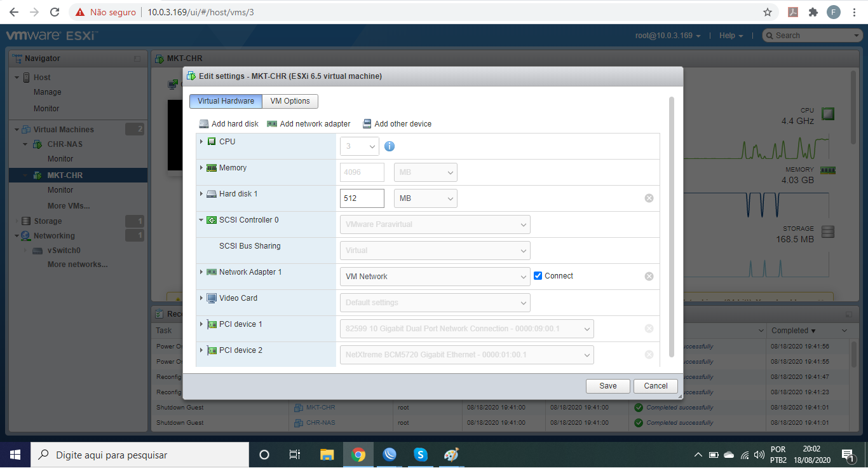Select Storage in the Navigator
Screen dimensions: 868x468
click(x=48, y=221)
